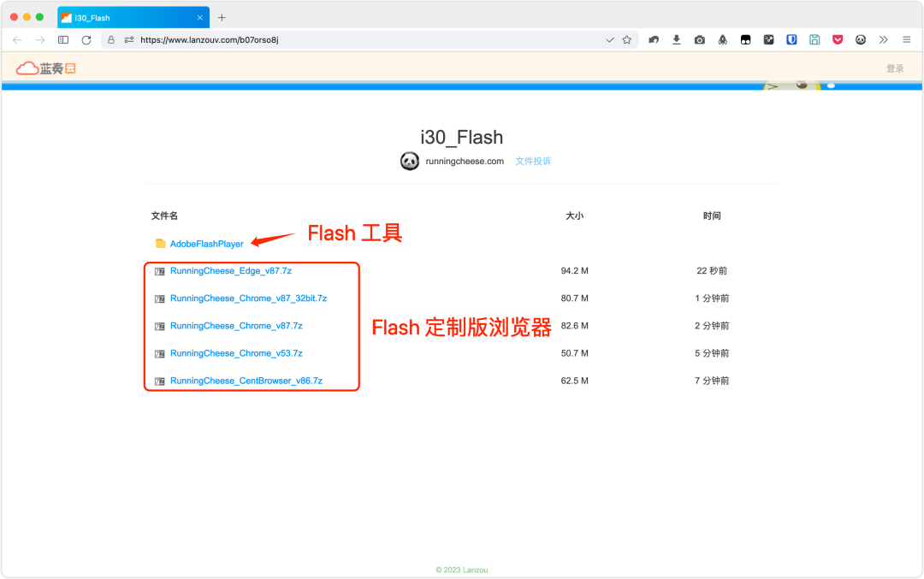Bookmark this page with the star

coord(627,40)
